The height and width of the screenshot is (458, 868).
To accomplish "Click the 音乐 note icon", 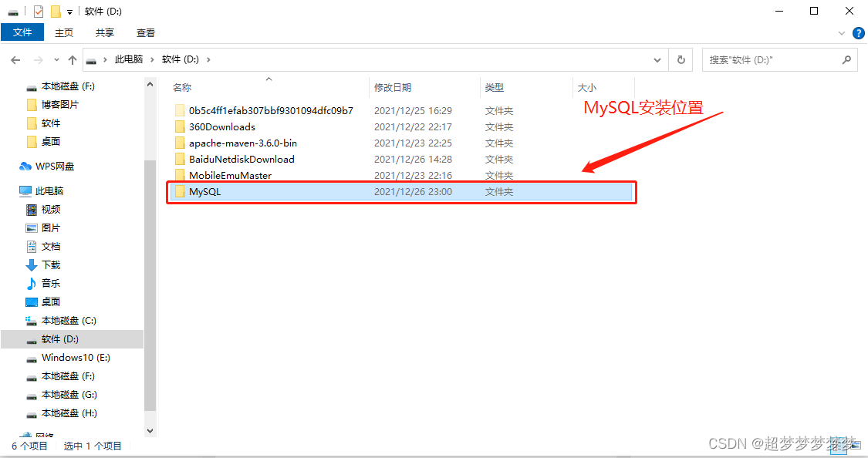I will (32, 283).
